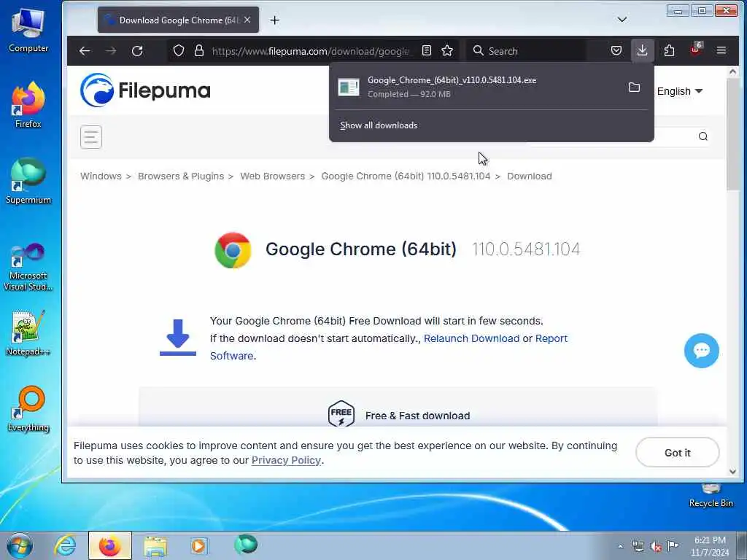Toggle the Firefox downloads toolbar button
The image size is (747, 560).
pos(642,50)
